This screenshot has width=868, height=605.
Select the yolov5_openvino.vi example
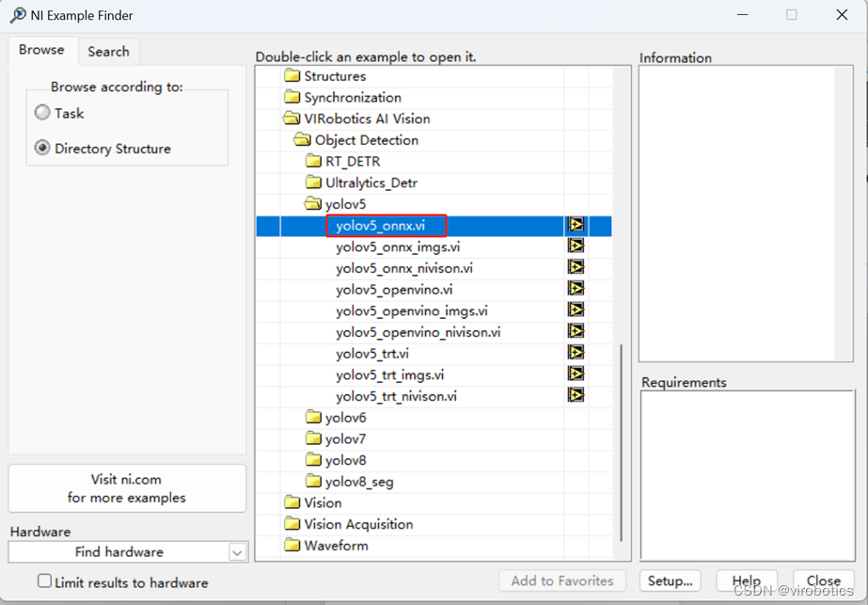pyautogui.click(x=394, y=289)
